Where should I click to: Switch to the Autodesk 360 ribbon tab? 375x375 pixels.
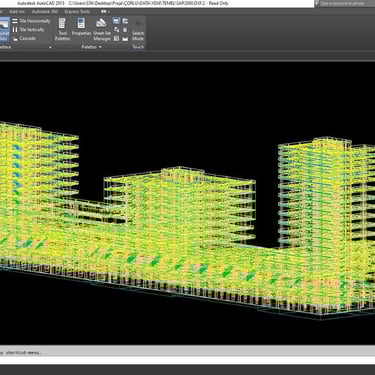click(44, 11)
